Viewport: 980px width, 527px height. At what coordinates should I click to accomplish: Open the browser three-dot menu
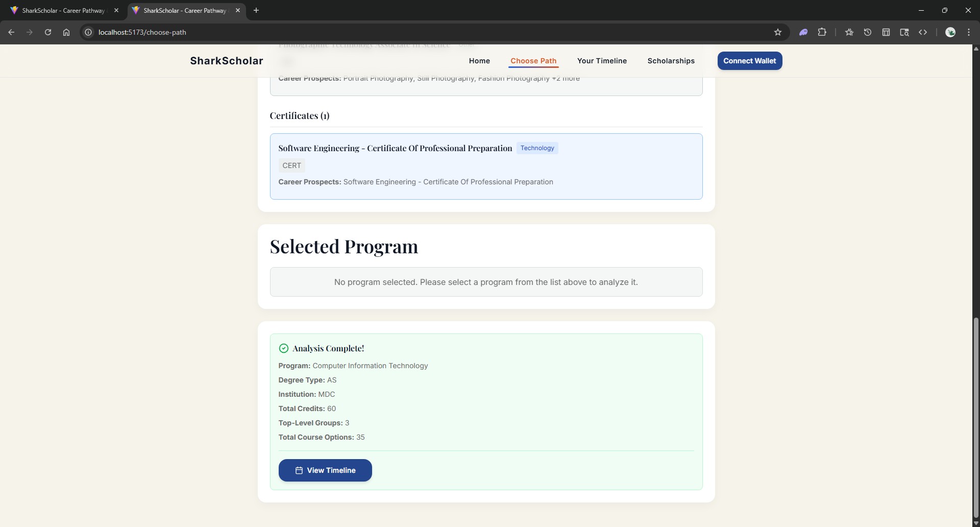click(x=969, y=32)
